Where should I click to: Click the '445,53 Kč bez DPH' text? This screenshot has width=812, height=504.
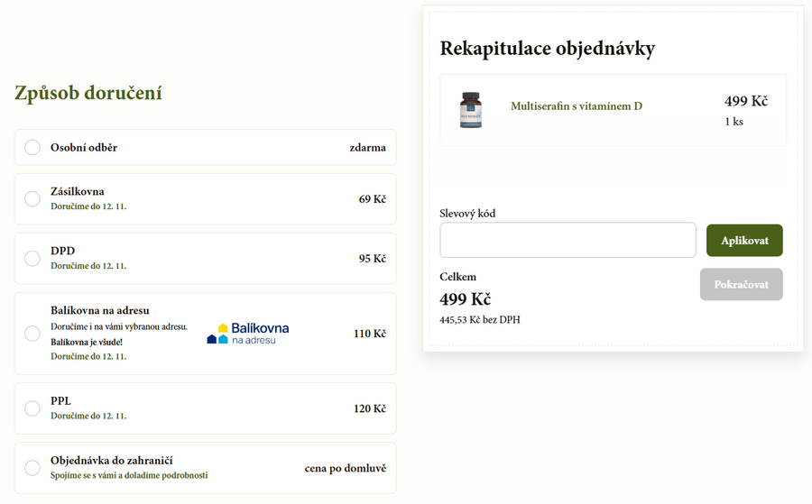(x=480, y=319)
